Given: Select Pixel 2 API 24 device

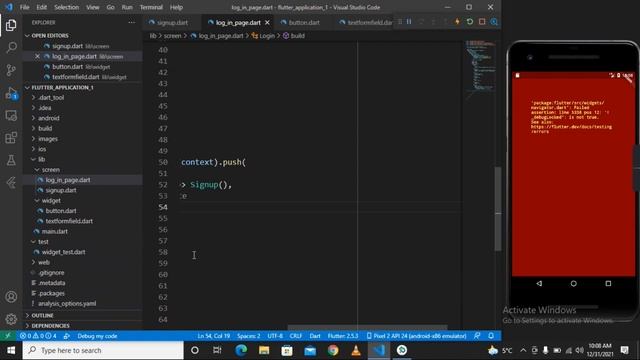Looking at the screenshot, I should tap(416, 336).
